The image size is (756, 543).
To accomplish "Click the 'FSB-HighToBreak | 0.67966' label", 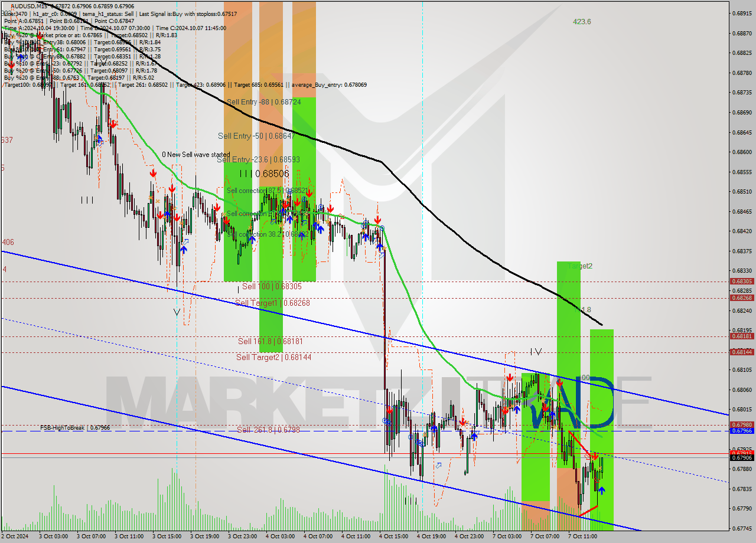I will [x=75, y=427].
